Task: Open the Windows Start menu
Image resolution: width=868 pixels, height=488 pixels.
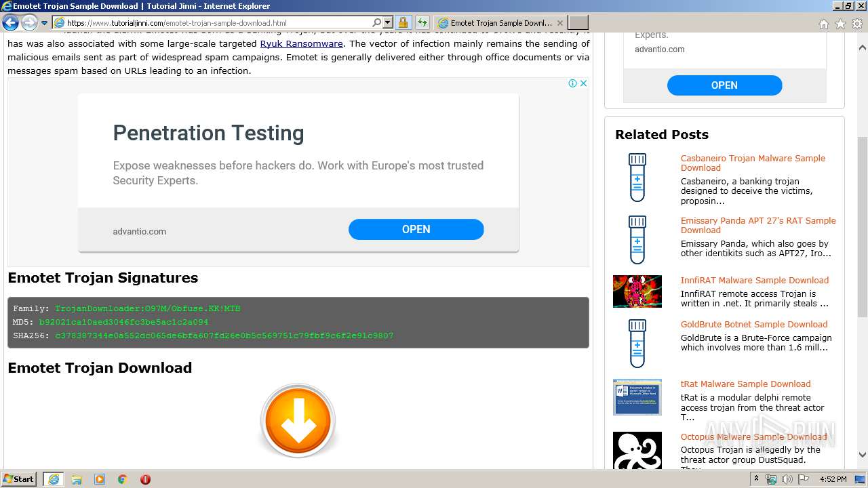Action: click(19, 479)
